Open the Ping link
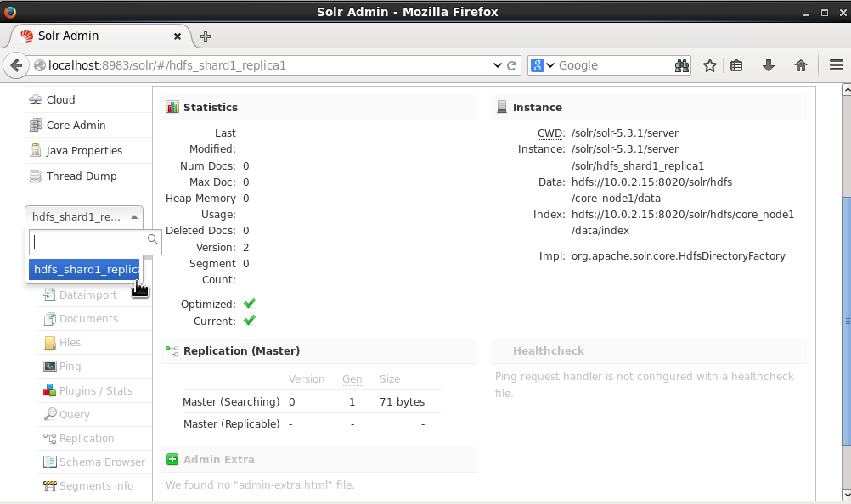This screenshot has height=504, width=851. (70, 367)
